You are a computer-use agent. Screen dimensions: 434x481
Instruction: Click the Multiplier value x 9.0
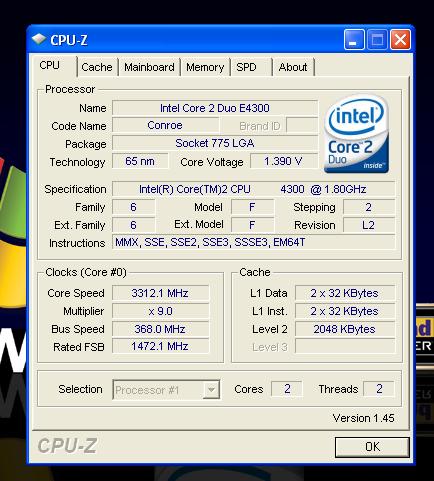160,311
